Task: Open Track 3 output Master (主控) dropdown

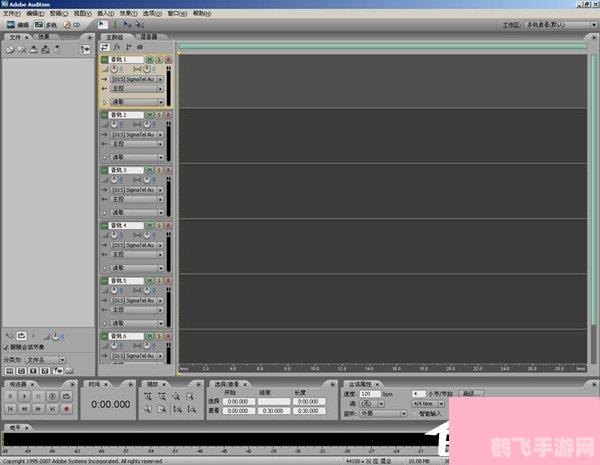Action: tap(137, 199)
